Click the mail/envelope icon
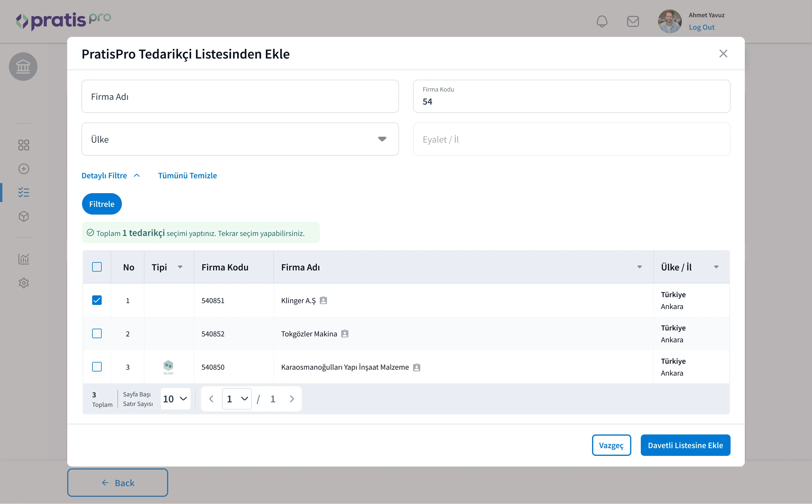The image size is (812, 504). [x=633, y=21]
